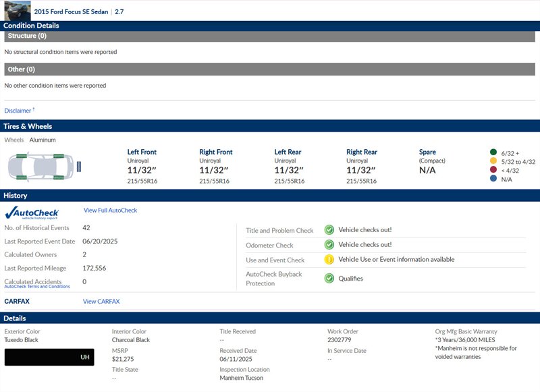This screenshot has height=392, width=540.
Task: Click the AutoCheck Buyback Protection green checkmark
Action: [x=329, y=278]
